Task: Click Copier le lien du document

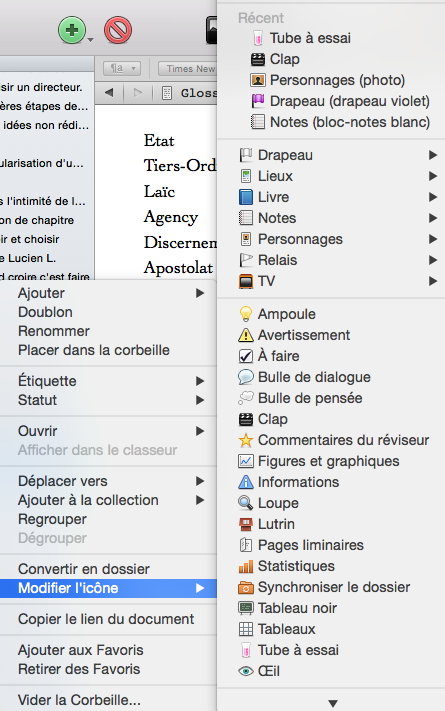Action: [108, 619]
